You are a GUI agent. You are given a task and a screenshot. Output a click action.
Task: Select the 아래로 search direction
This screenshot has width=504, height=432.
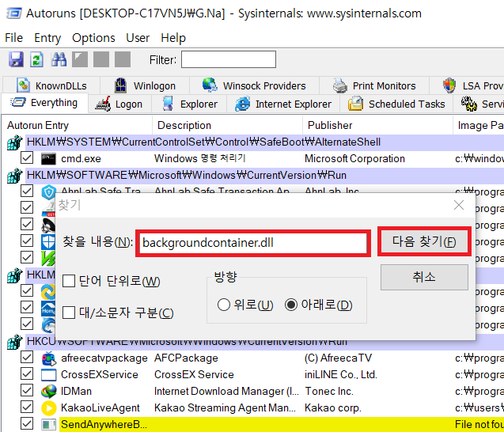pyautogui.click(x=291, y=305)
